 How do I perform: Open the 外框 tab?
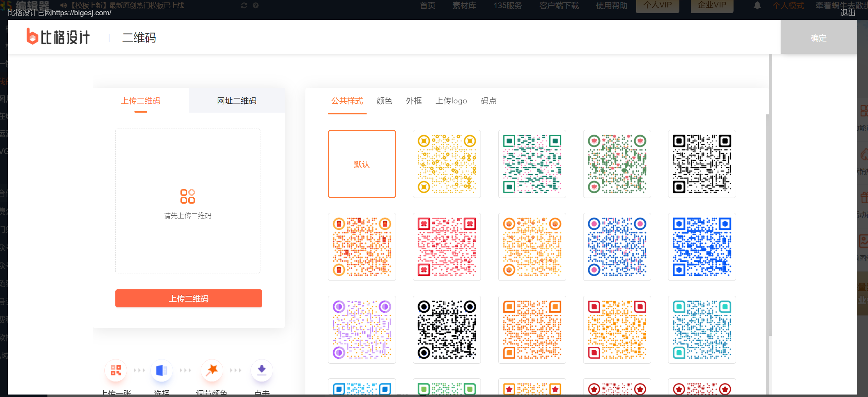tap(414, 101)
